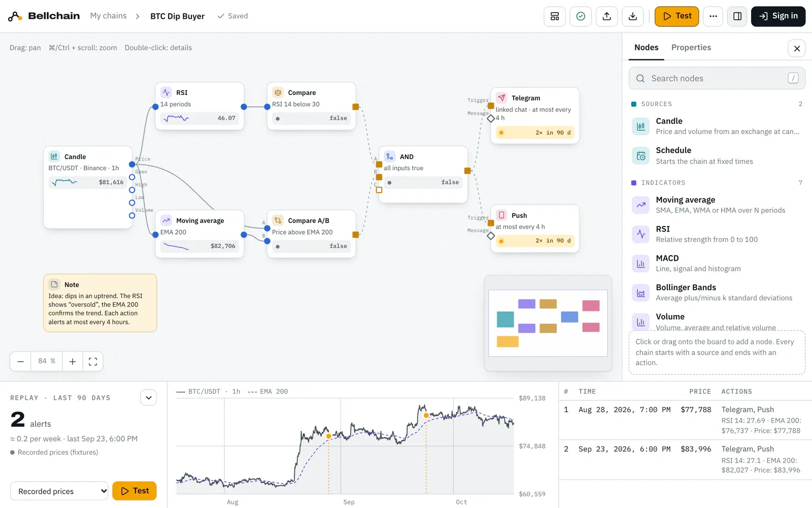Select the Schedule node icon in Sources
Viewport: 812px width, 508px height.
[x=640, y=155]
